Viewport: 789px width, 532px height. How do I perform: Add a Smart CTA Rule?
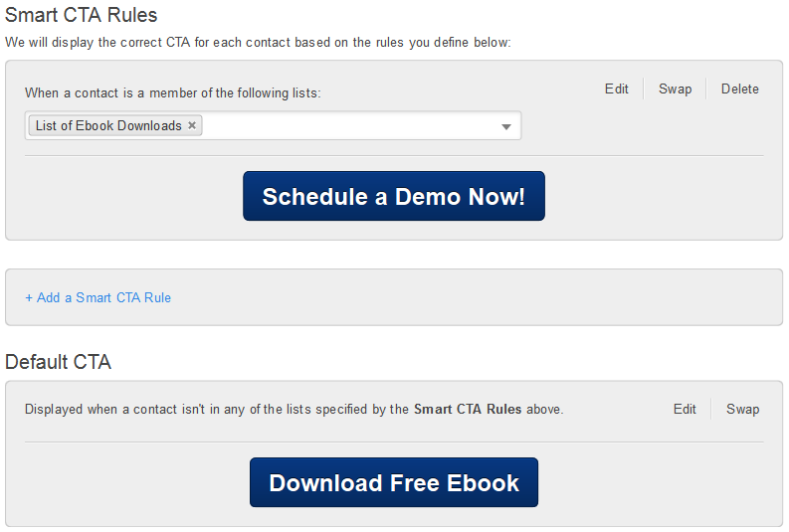click(103, 297)
